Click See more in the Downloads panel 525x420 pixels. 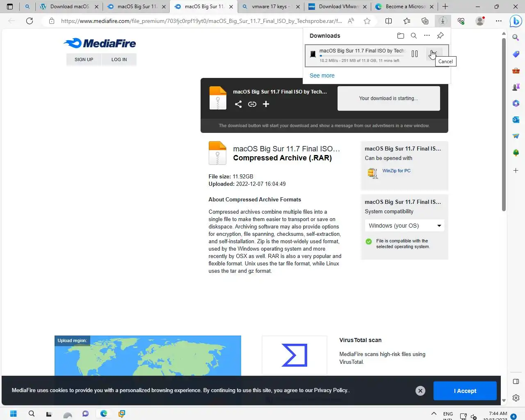(x=322, y=75)
